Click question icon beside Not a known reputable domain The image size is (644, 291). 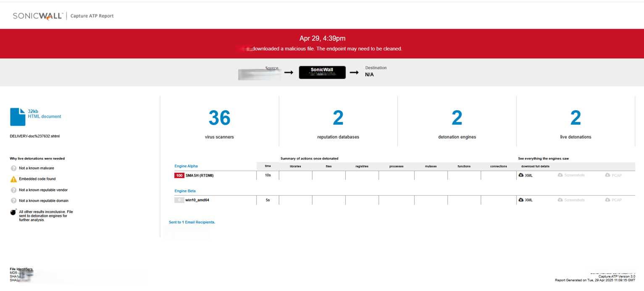(13, 201)
